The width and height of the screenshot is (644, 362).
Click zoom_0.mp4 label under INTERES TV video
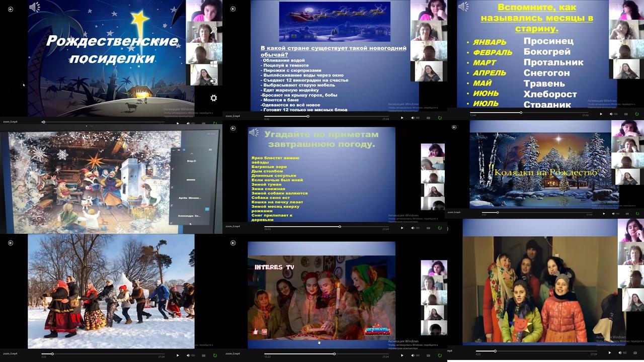tap(232, 353)
